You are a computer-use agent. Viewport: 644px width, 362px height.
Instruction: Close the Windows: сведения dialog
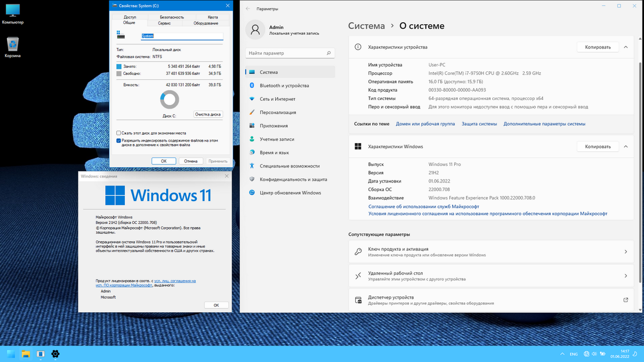coord(226,176)
